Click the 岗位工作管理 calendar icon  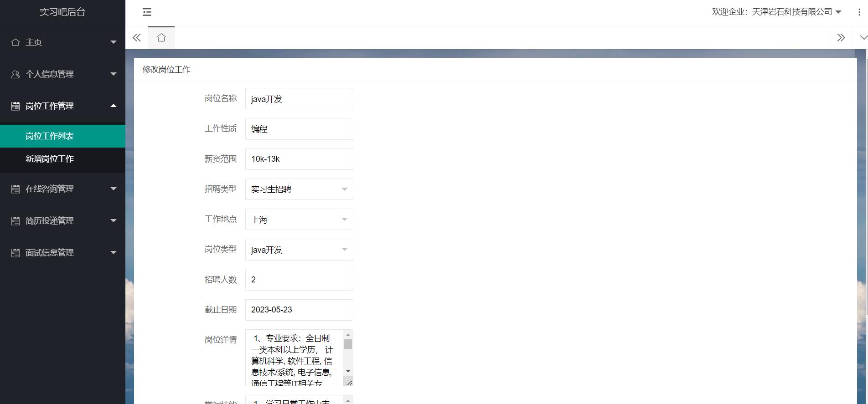click(x=15, y=106)
